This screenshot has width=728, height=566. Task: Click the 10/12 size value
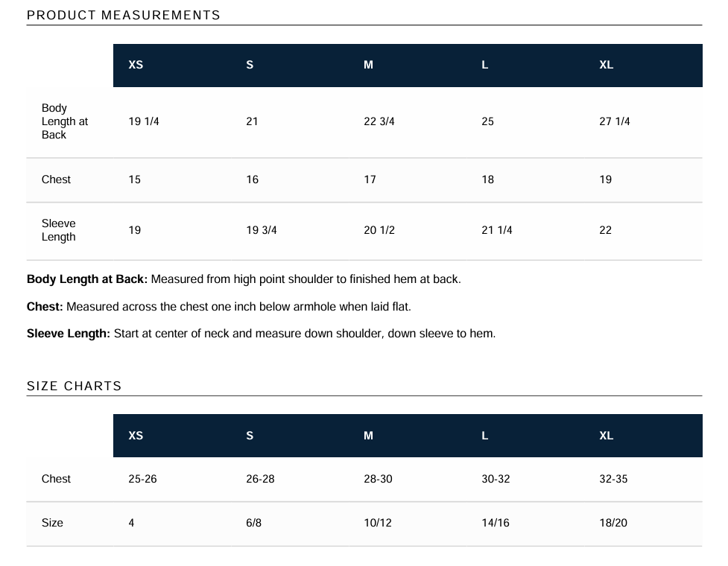(x=378, y=523)
